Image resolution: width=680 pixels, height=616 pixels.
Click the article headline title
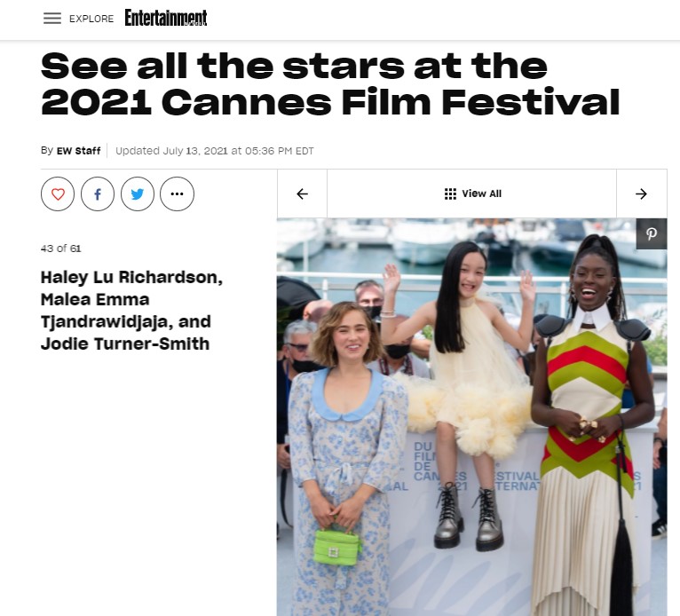[x=330, y=84]
